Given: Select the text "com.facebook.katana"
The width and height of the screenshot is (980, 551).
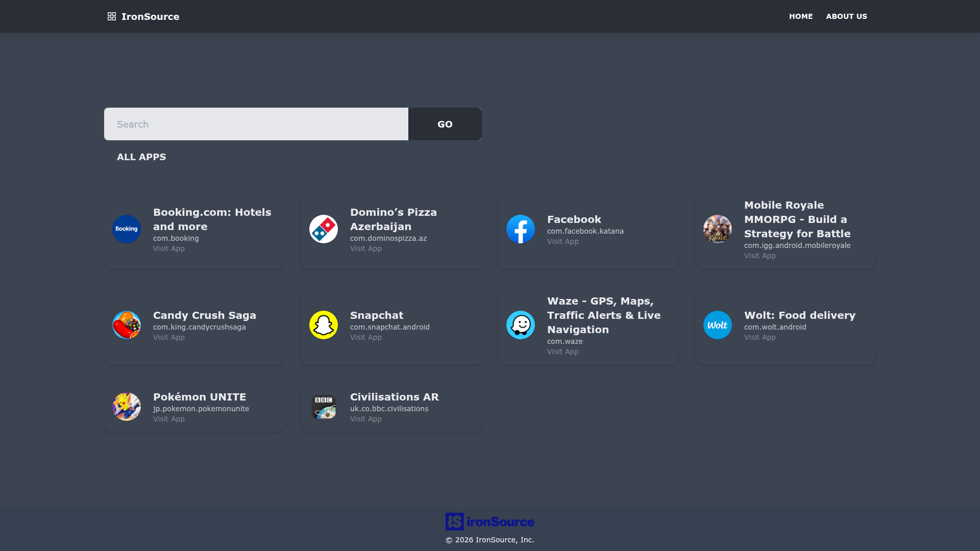Looking at the screenshot, I should [585, 231].
